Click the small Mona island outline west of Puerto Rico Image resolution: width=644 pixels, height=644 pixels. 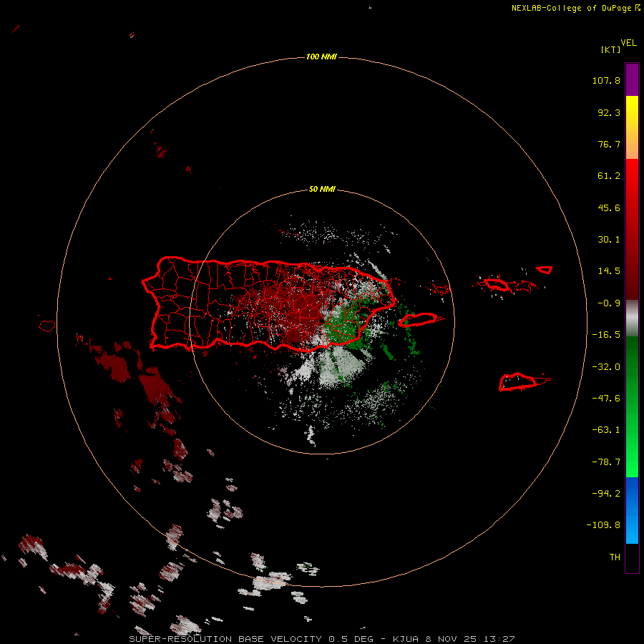47,326
